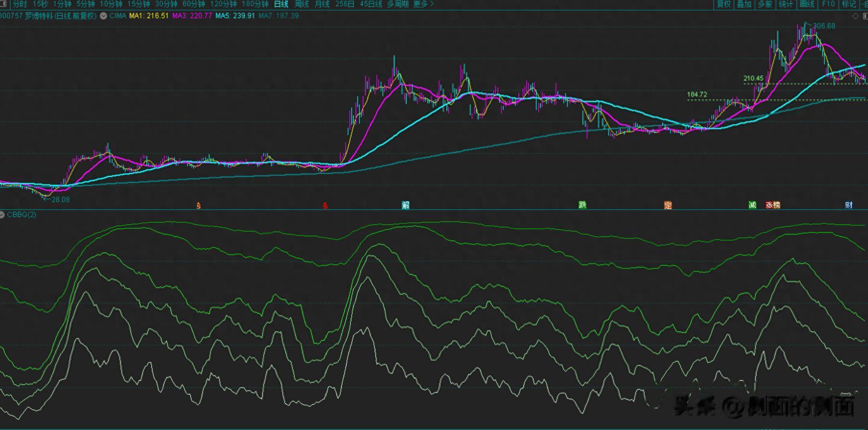Click the MA5: 239.91 indicator value
This screenshot has height=430, width=868.
[235, 16]
